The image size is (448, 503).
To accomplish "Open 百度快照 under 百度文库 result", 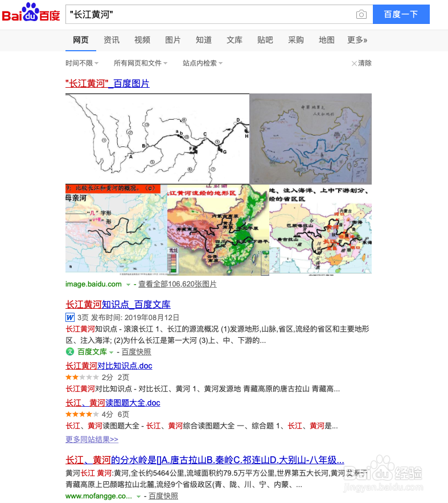I will (x=136, y=352).
